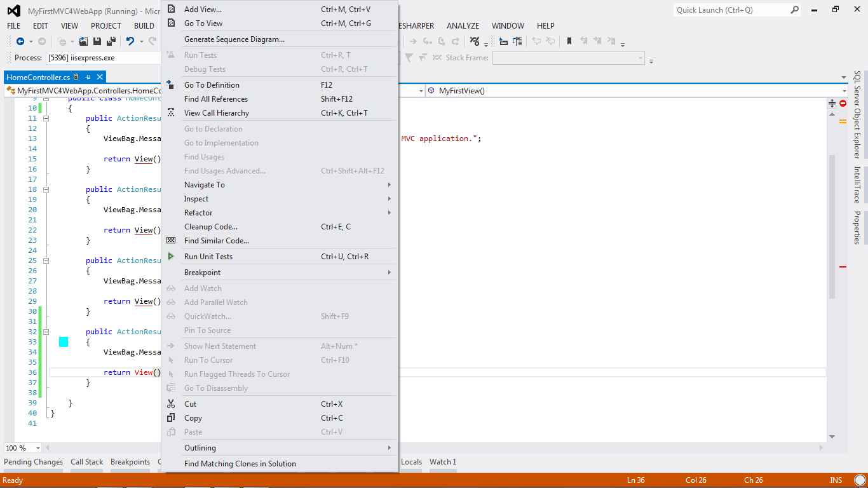Open the IntelliTrace side tab
The height and width of the screenshot is (488, 868).
pos(857,185)
